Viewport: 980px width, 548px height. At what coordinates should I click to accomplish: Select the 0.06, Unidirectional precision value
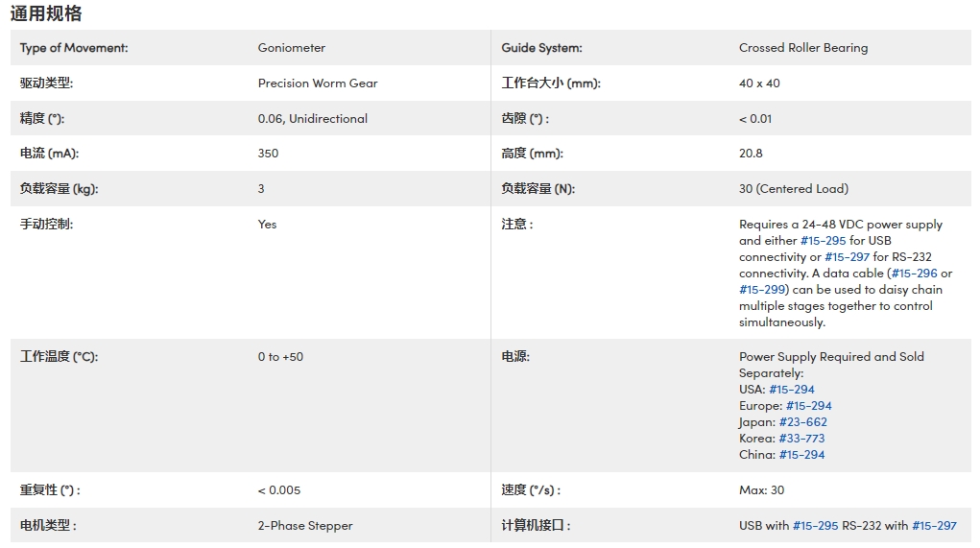[313, 119]
